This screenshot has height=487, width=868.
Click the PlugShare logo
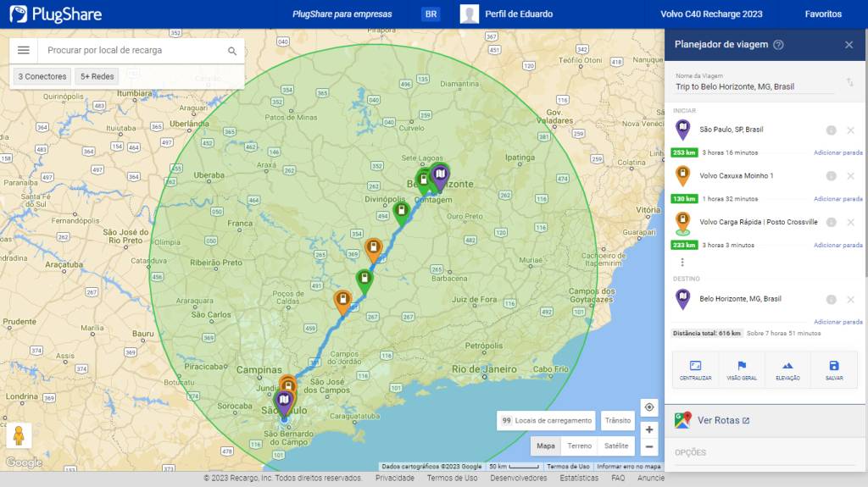coord(55,14)
